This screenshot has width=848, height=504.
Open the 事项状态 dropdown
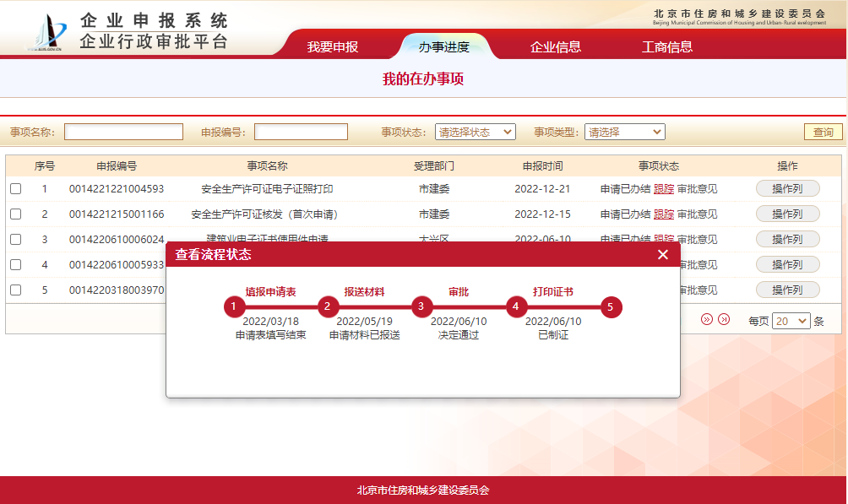pyautogui.click(x=475, y=132)
